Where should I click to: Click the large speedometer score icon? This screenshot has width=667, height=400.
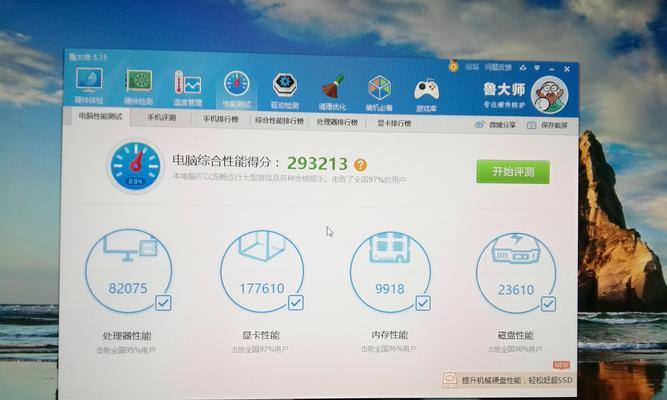(135, 166)
